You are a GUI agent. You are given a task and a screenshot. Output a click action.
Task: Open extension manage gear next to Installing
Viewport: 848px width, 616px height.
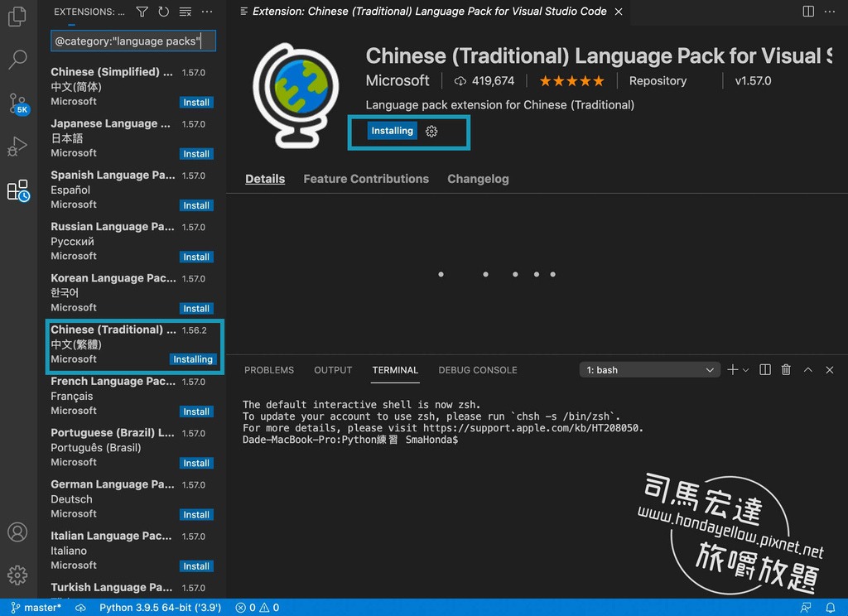tap(431, 131)
